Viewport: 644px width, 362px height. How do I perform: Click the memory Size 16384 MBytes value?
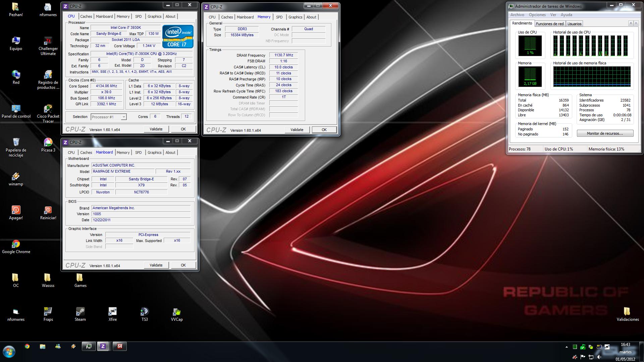click(242, 35)
